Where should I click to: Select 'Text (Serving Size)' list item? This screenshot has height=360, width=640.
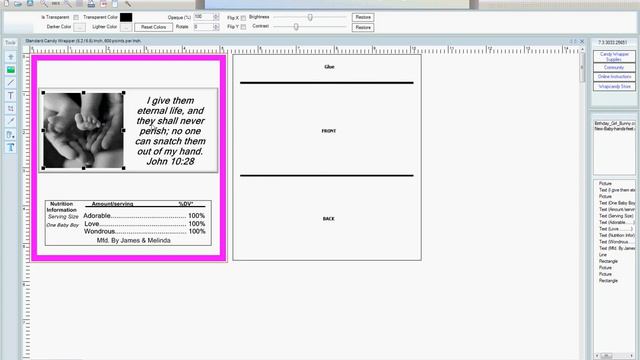tap(616, 216)
